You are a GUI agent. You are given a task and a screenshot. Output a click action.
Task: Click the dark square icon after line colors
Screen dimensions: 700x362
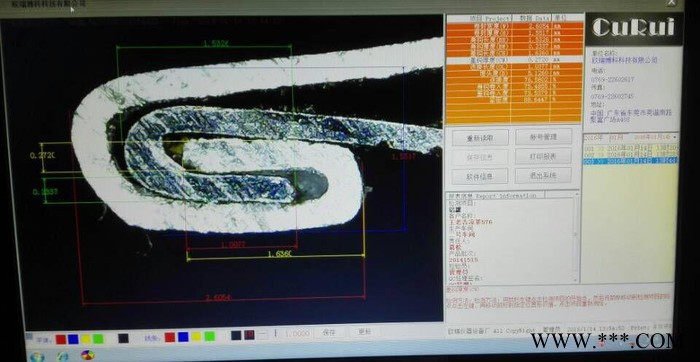pos(236,335)
